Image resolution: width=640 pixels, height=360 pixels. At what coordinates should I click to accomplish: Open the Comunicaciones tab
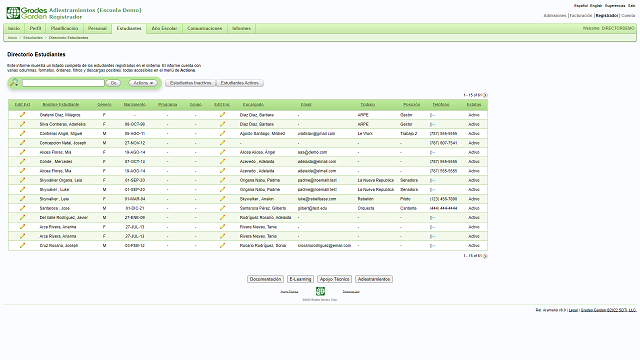pos(204,29)
